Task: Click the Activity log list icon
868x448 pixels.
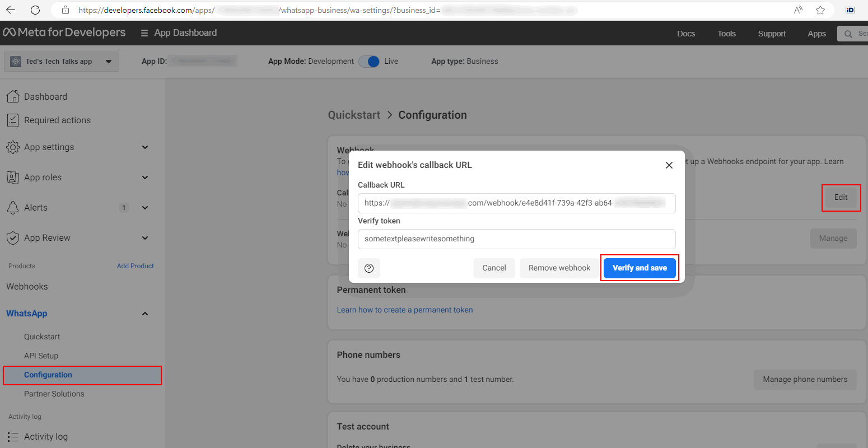Action: [12, 436]
